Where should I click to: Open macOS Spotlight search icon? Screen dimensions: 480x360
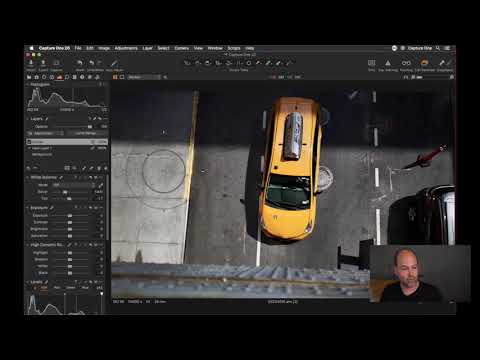point(438,48)
